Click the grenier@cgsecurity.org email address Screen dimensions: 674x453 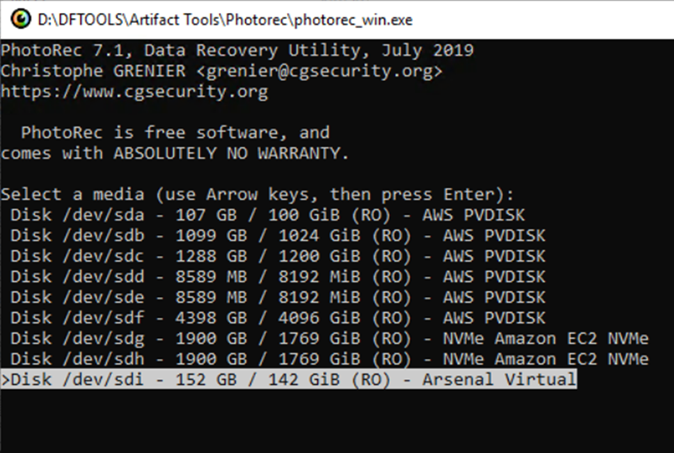pyautogui.click(x=320, y=71)
